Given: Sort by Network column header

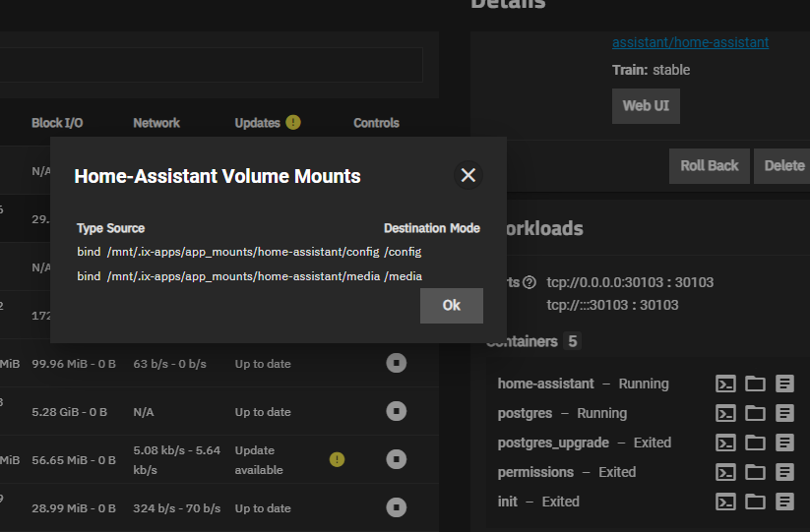Looking at the screenshot, I should [x=156, y=123].
